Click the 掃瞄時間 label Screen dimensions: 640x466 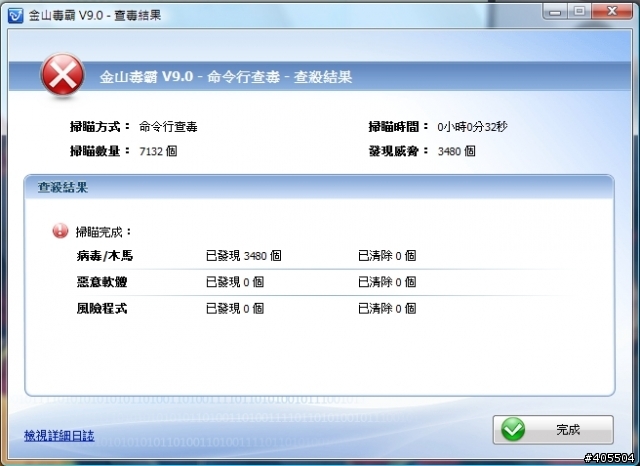398,127
